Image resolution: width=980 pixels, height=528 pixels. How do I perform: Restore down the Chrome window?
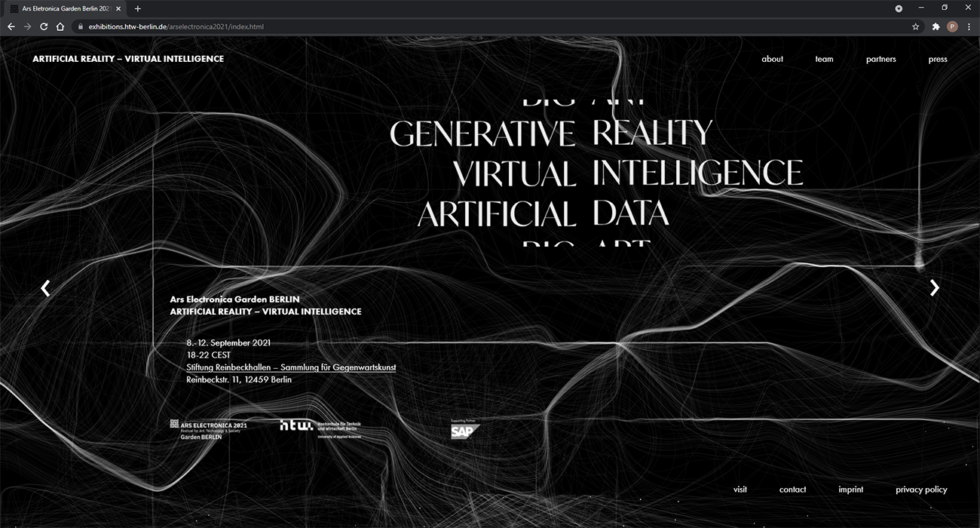point(945,8)
